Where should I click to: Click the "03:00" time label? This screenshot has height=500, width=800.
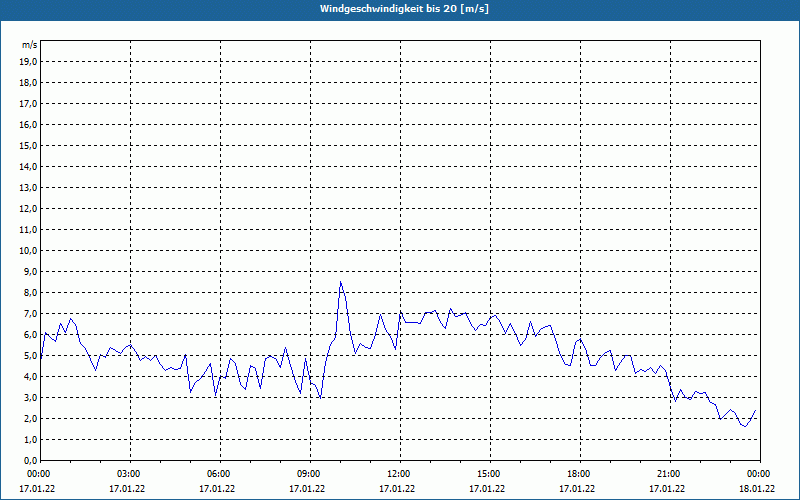click(130, 474)
